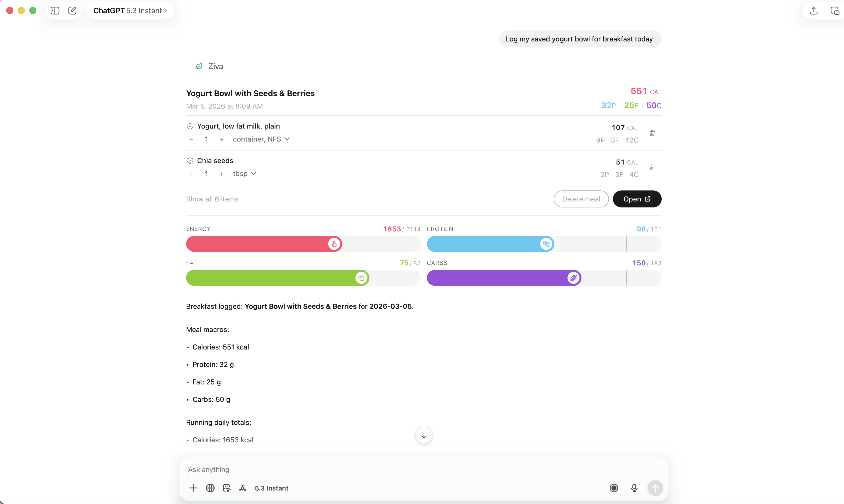The height and width of the screenshot is (504, 844).
Task: Start a new chat with the compose icon
Action: click(72, 10)
